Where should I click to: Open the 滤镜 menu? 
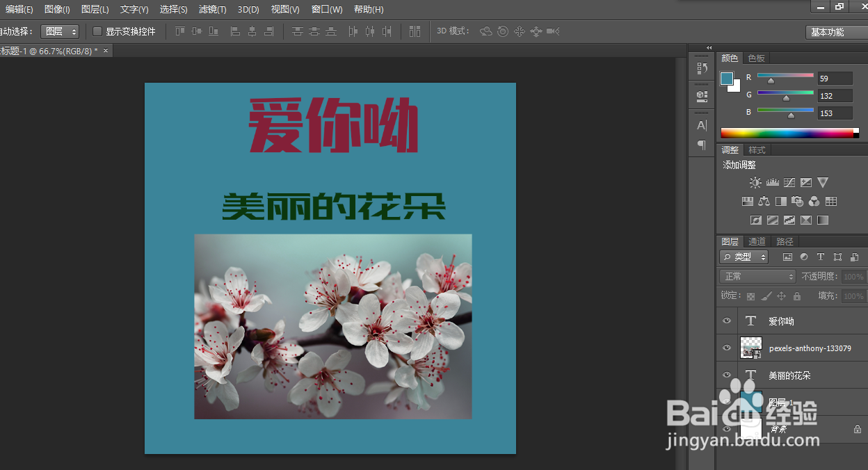213,10
